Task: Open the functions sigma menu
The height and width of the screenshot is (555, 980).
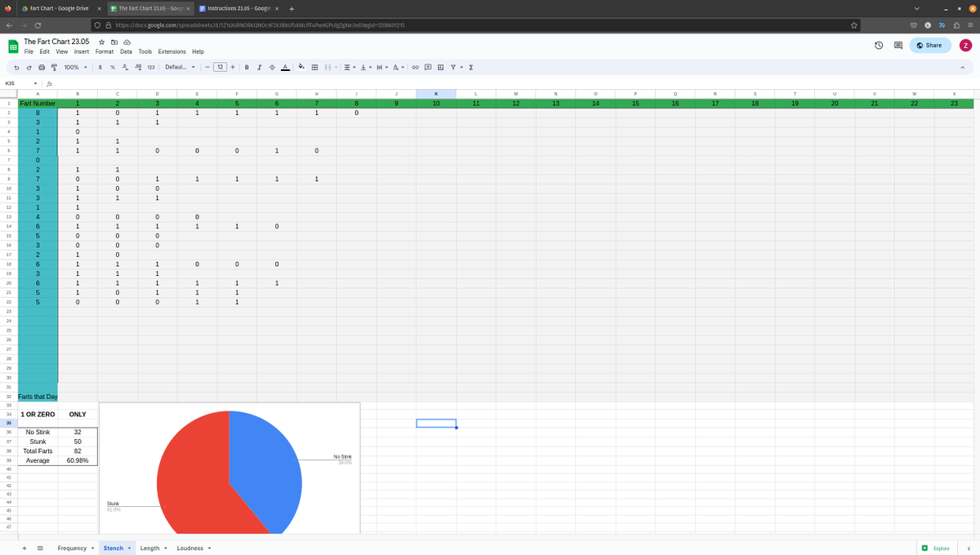Action: pos(471,67)
